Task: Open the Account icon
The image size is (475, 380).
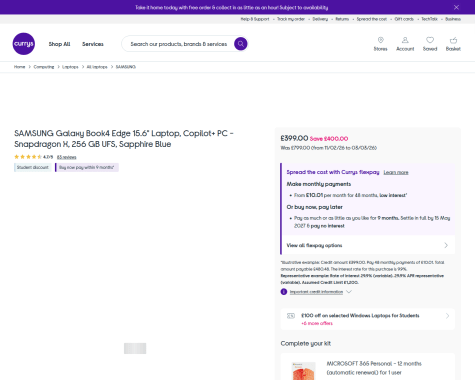Action: coord(405,40)
